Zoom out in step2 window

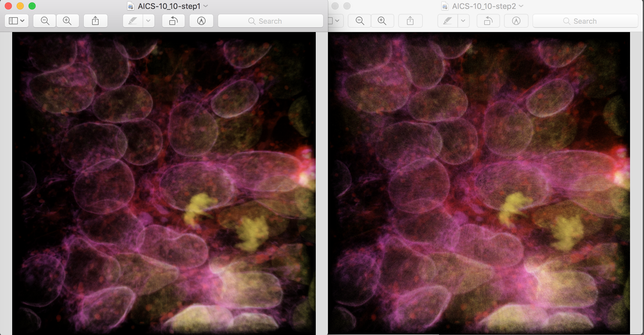(360, 21)
